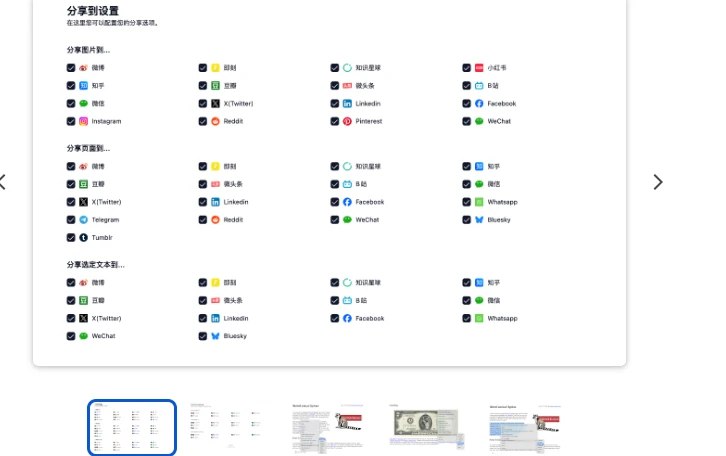The width and height of the screenshot is (726, 456).
Task: Click the Telegram icon
Action: coord(84,219)
